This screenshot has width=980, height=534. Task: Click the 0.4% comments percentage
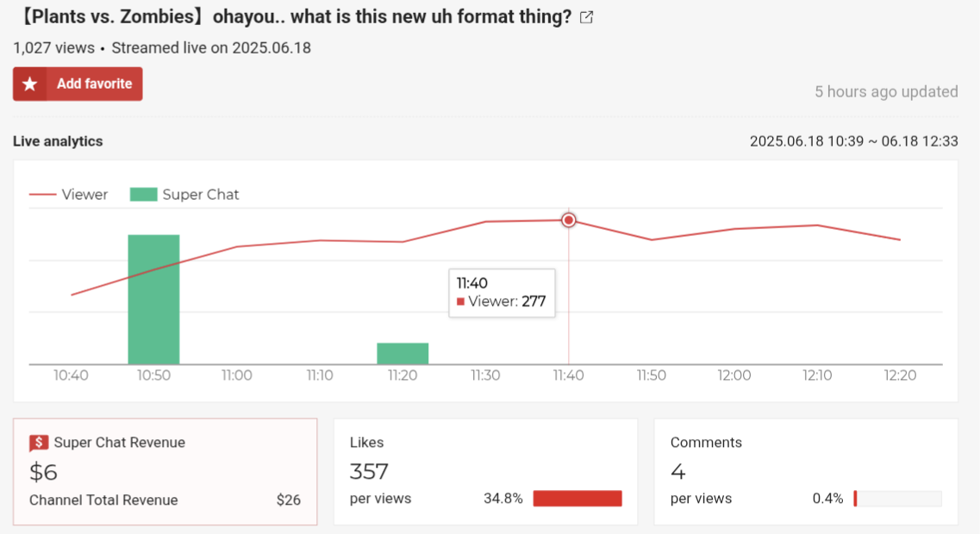tap(827, 499)
